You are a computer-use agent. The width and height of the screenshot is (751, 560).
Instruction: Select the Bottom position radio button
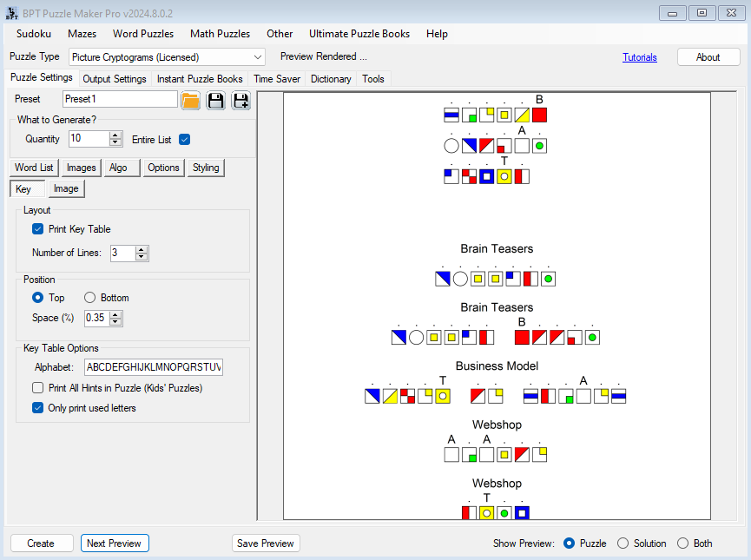tap(89, 298)
